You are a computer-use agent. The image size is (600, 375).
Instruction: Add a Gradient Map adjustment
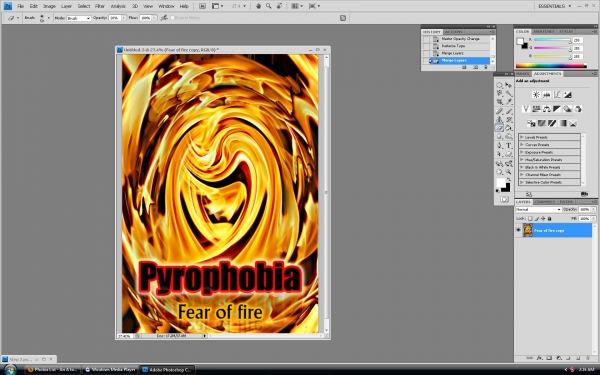pyautogui.click(x=562, y=124)
